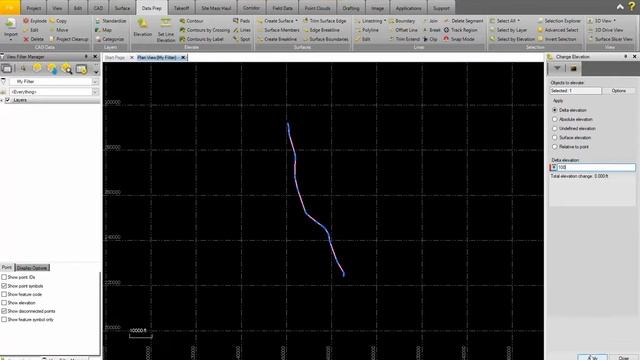Expand the Create Surface dropdown
The image size is (640, 360).
(x=296, y=21)
